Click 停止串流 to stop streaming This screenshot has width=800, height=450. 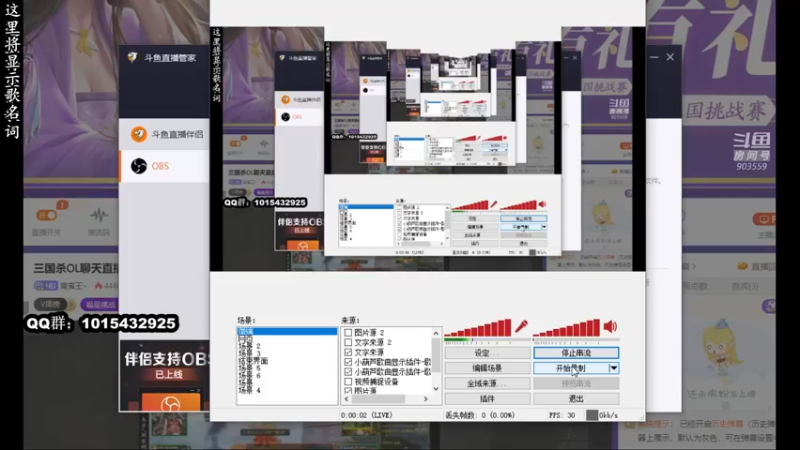[x=577, y=353]
